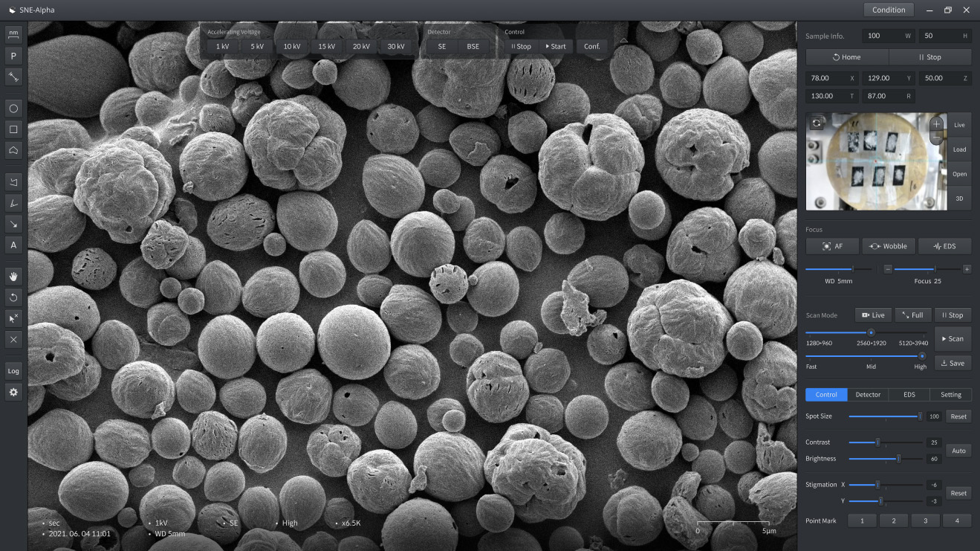Screen dimensions: 980x551
Task: Set accelerating voltage to 15 kV
Action: click(326, 46)
